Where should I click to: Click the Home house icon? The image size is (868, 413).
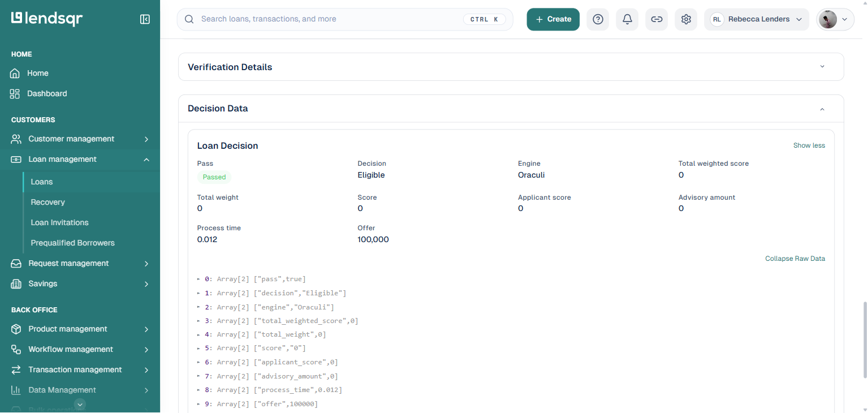tap(15, 74)
